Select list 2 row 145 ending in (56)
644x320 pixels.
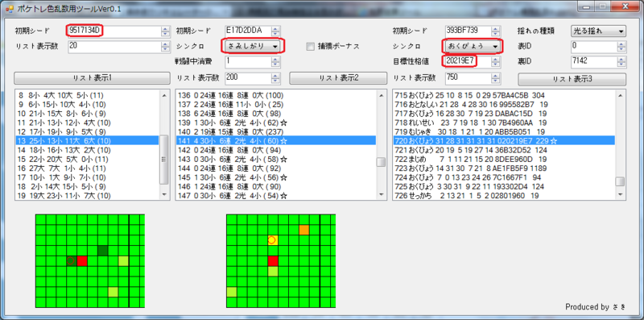pos(276,177)
